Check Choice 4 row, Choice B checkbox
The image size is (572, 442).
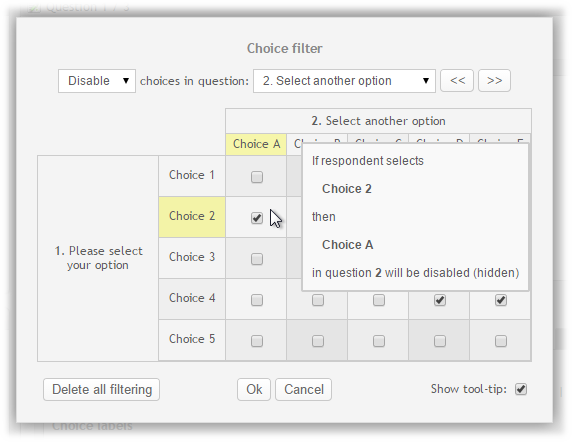pyautogui.click(x=318, y=300)
